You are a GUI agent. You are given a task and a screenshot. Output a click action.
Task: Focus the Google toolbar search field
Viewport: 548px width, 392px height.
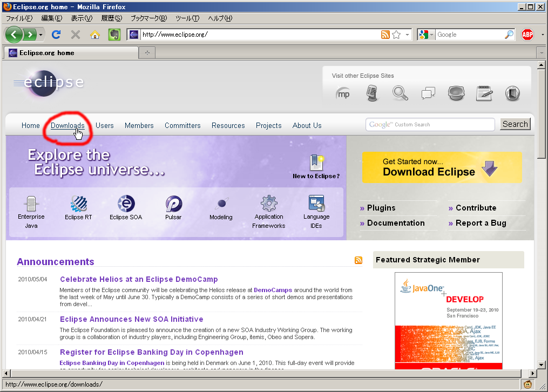tap(469, 35)
